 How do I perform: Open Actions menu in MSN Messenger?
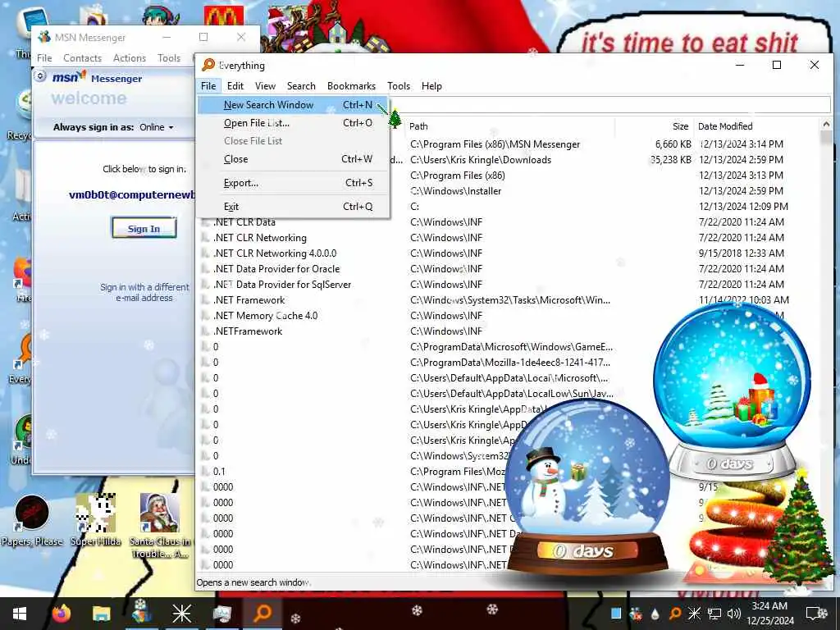(x=129, y=58)
